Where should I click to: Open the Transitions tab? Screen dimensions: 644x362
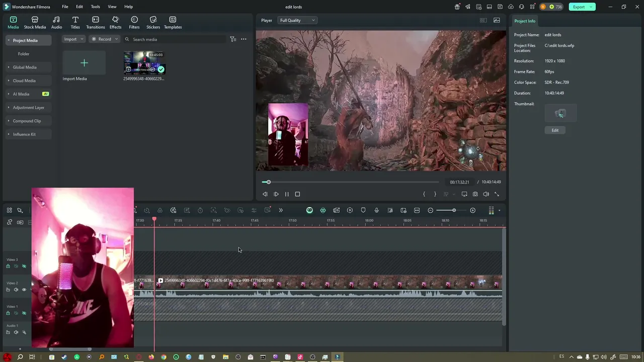pos(95,23)
